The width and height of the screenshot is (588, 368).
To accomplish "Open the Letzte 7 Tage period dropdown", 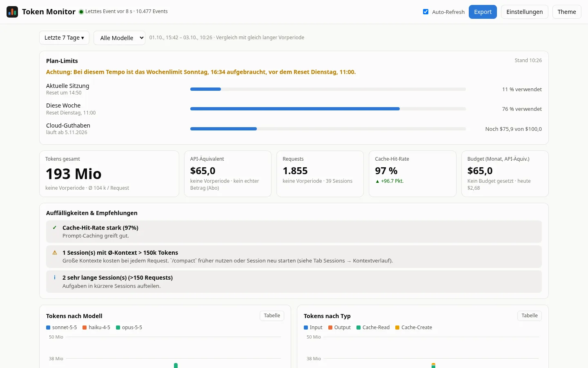I will [x=64, y=38].
